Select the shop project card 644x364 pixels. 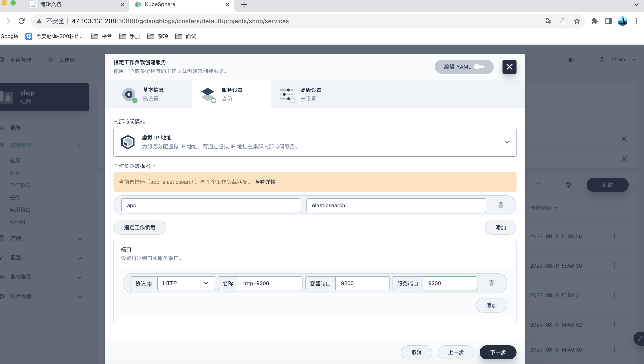tap(44, 97)
